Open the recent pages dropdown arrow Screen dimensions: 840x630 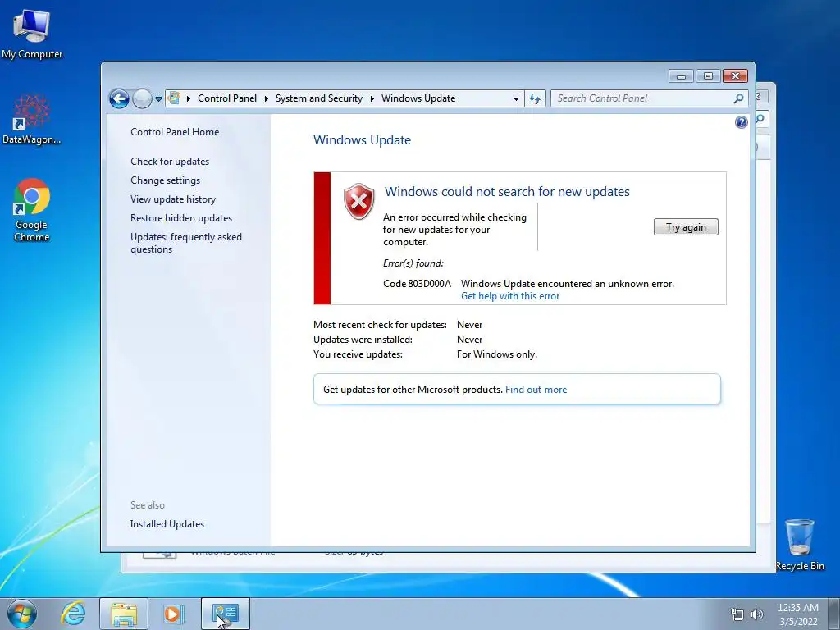[x=158, y=99]
